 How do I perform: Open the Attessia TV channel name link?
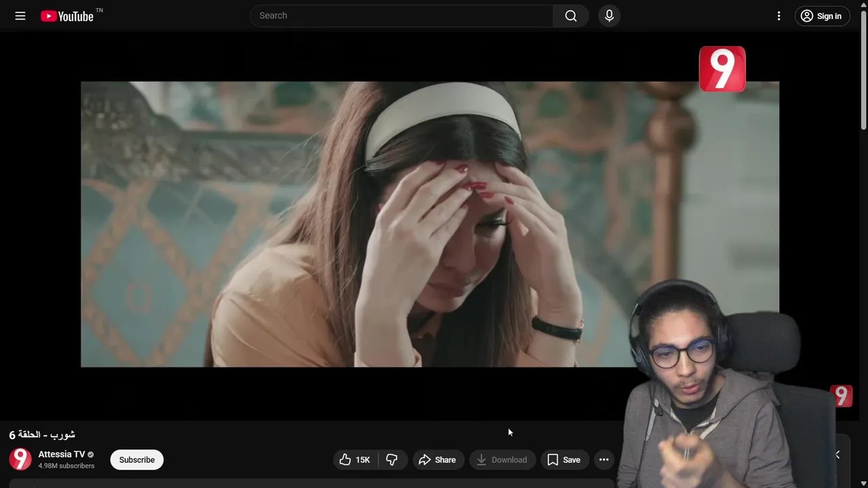click(x=62, y=454)
